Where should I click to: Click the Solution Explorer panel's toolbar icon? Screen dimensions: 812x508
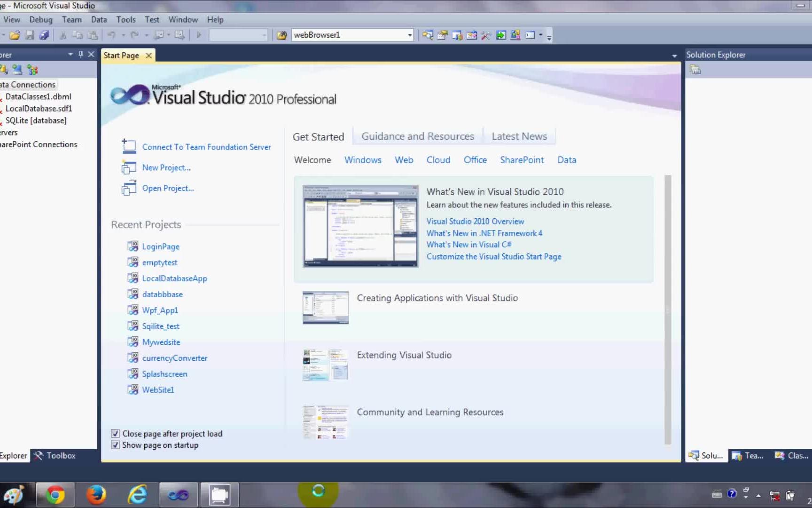point(695,70)
